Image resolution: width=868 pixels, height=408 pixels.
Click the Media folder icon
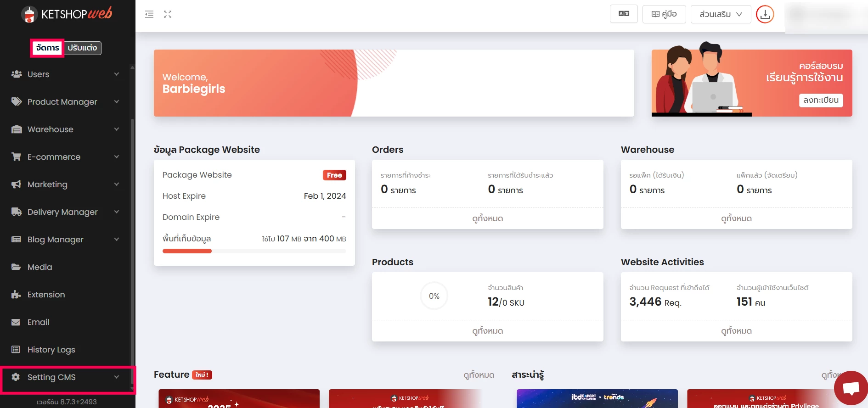click(x=16, y=267)
